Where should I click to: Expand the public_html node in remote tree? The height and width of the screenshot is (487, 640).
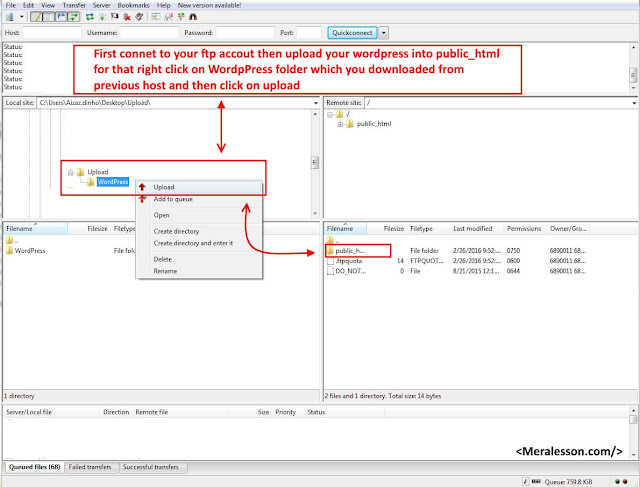coord(340,124)
